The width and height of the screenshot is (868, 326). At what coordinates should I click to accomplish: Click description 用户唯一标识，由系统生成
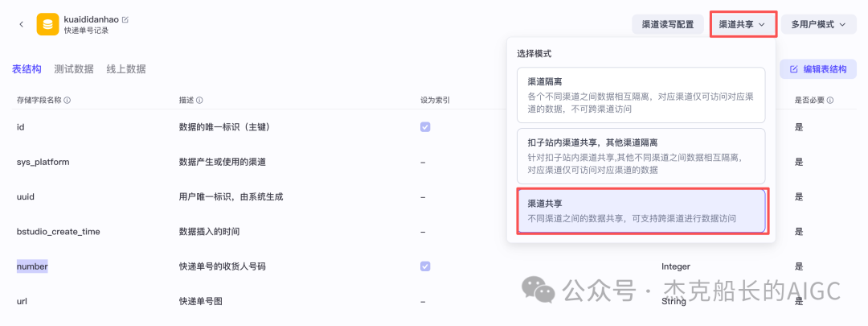pos(231,197)
